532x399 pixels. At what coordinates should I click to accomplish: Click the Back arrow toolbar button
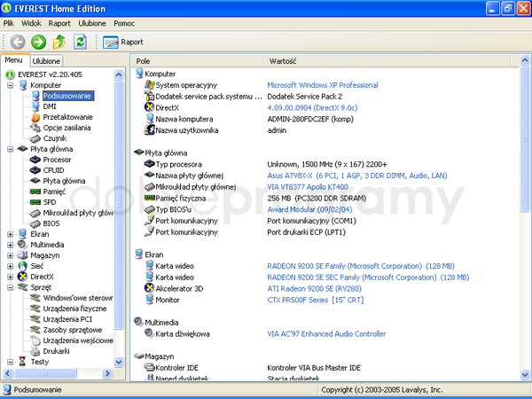point(18,42)
